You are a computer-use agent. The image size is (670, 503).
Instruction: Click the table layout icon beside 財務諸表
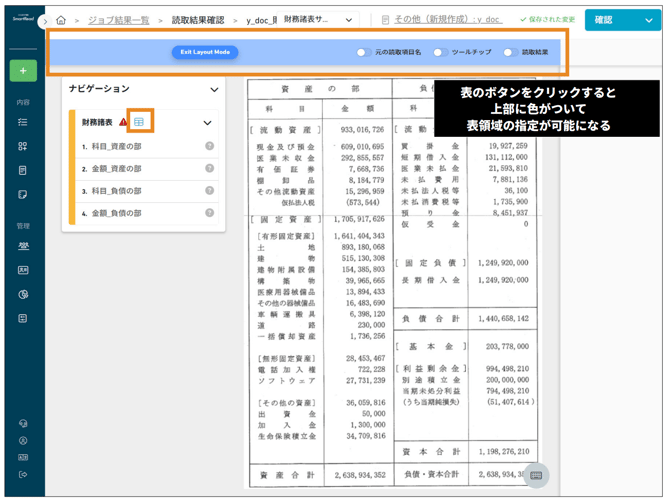139,122
